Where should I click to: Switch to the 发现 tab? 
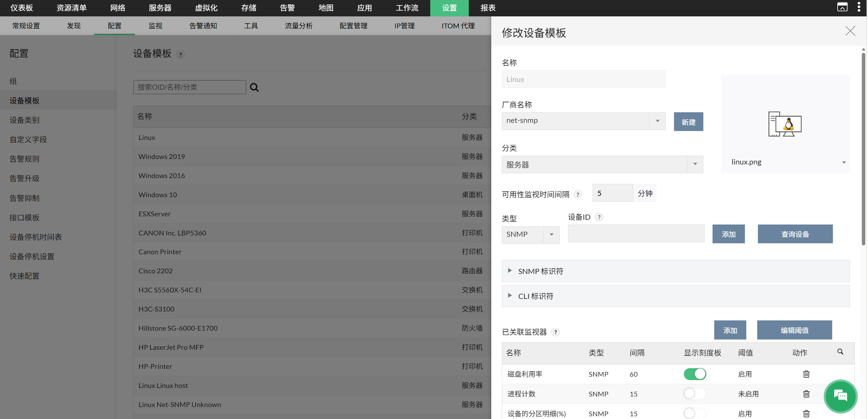[74, 26]
